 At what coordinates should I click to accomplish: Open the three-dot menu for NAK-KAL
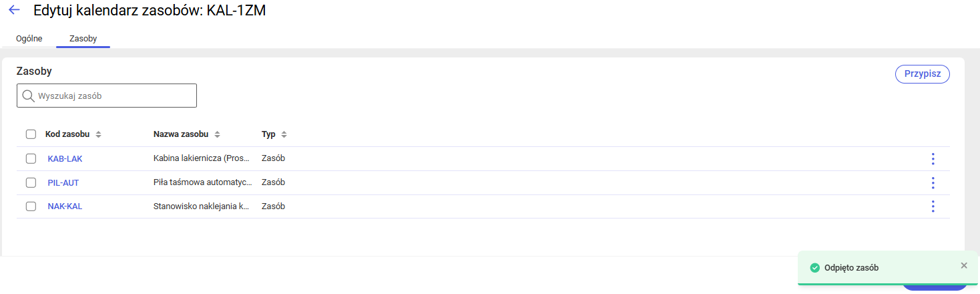[933, 206]
